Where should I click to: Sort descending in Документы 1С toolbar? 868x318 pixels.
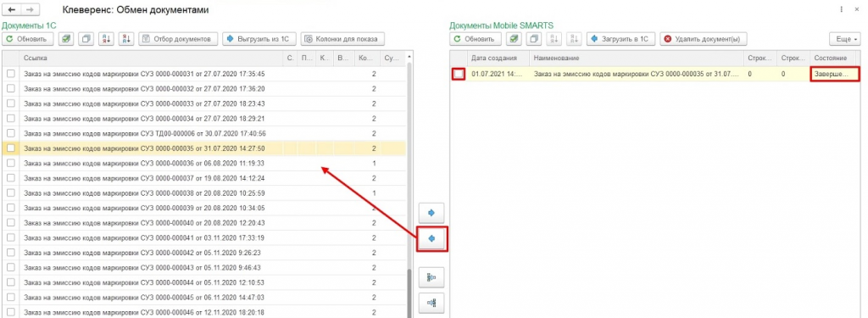(x=125, y=39)
